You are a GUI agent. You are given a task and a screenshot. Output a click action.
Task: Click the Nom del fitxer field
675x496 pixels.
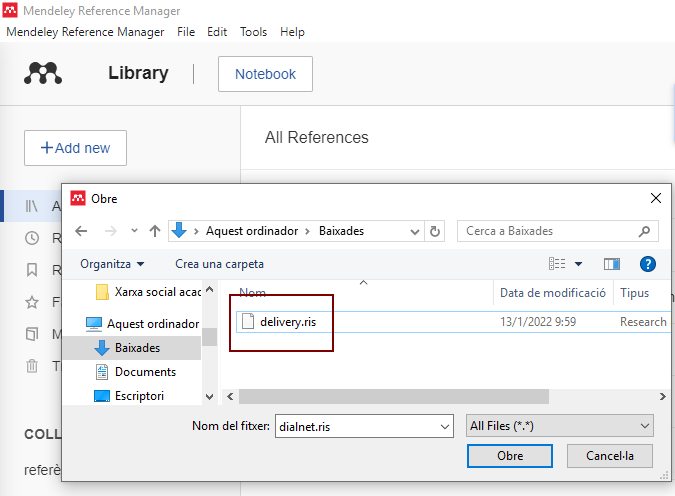pos(364,426)
